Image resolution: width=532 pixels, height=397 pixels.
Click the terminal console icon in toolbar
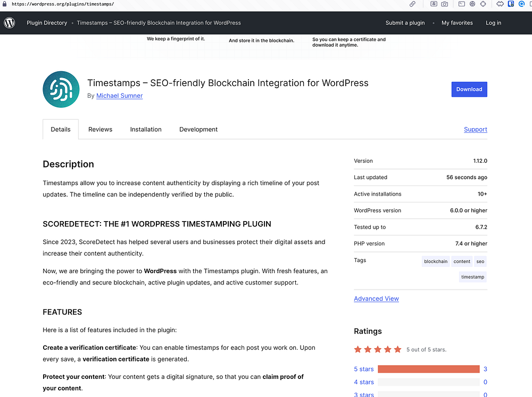coord(461,4)
